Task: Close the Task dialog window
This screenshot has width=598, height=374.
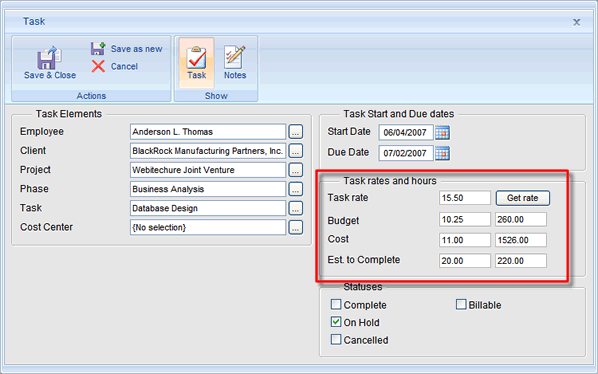Action: click(x=577, y=22)
